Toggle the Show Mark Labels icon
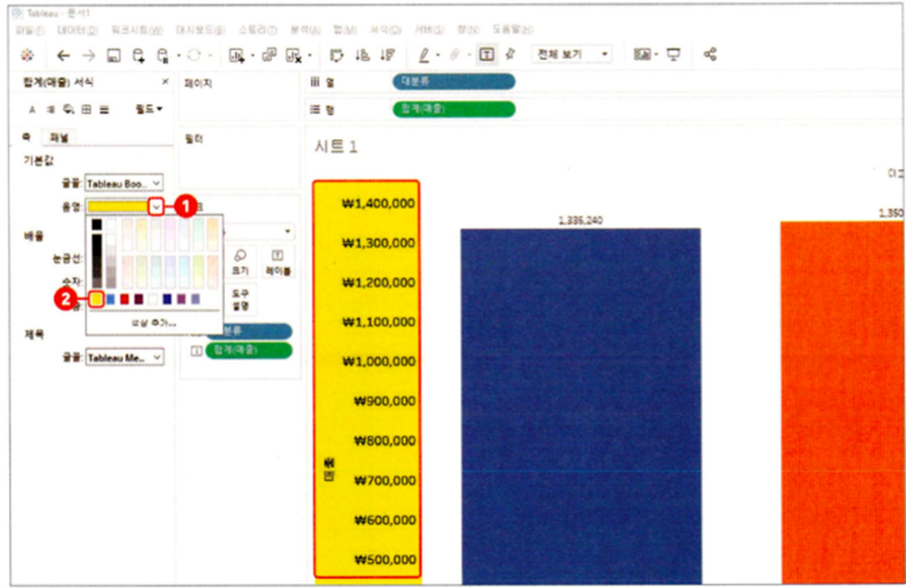The image size is (906, 588). (487, 55)
